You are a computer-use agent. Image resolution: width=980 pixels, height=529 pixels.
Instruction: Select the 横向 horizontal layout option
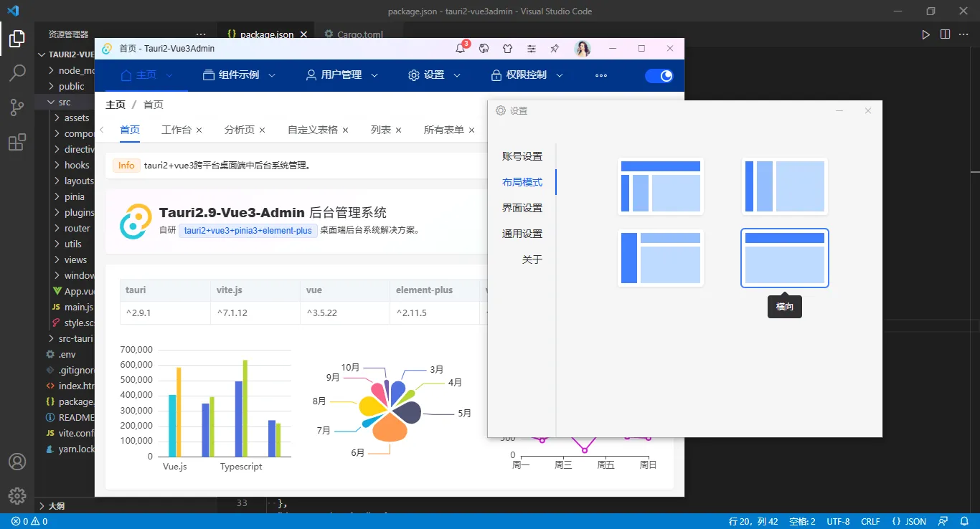[784, 258]
